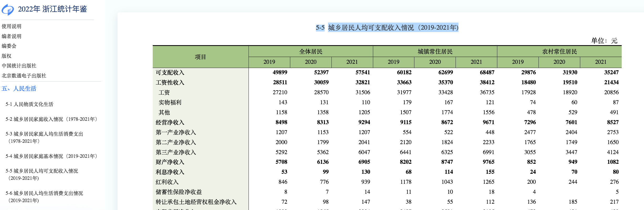This screenshot has width=644, height=210.
Task: Click the value 30059 in 工资性收入 row
Action: [x=321, y=82]
